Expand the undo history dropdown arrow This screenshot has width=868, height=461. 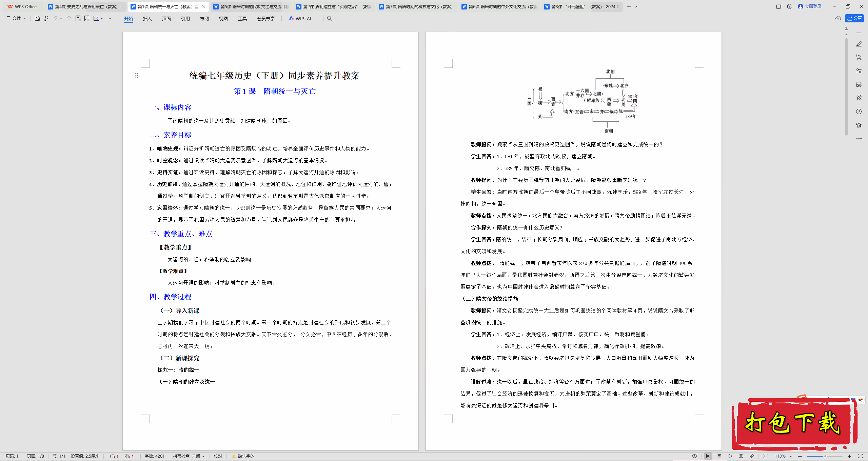coord(61,18)
